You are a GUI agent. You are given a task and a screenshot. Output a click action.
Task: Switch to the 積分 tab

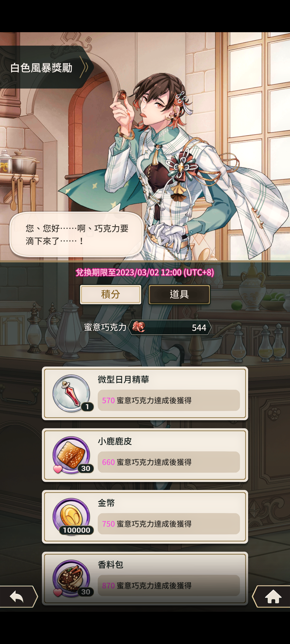(111, 294)
